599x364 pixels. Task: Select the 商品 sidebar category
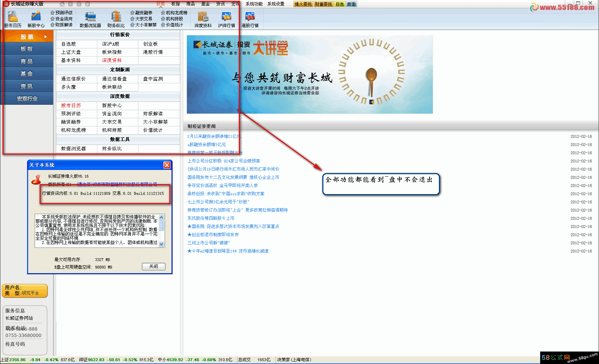point(27,61)
